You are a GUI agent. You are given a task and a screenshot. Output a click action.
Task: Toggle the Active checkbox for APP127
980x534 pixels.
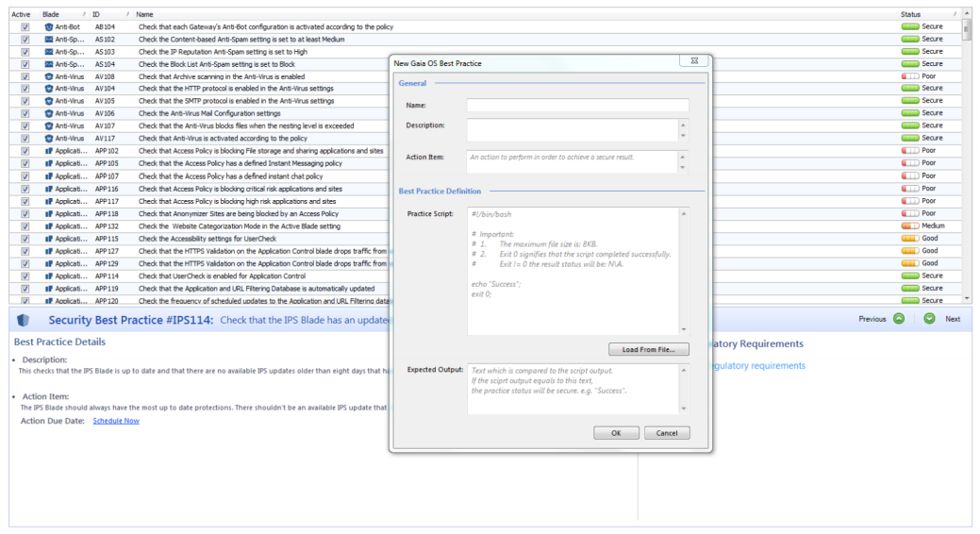point(25,251)
